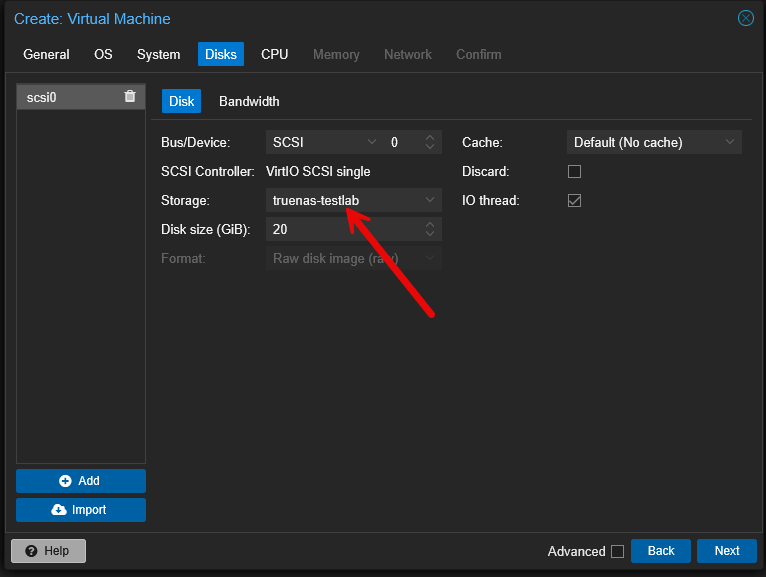Switch to the General tab

(x=46, y=54)
